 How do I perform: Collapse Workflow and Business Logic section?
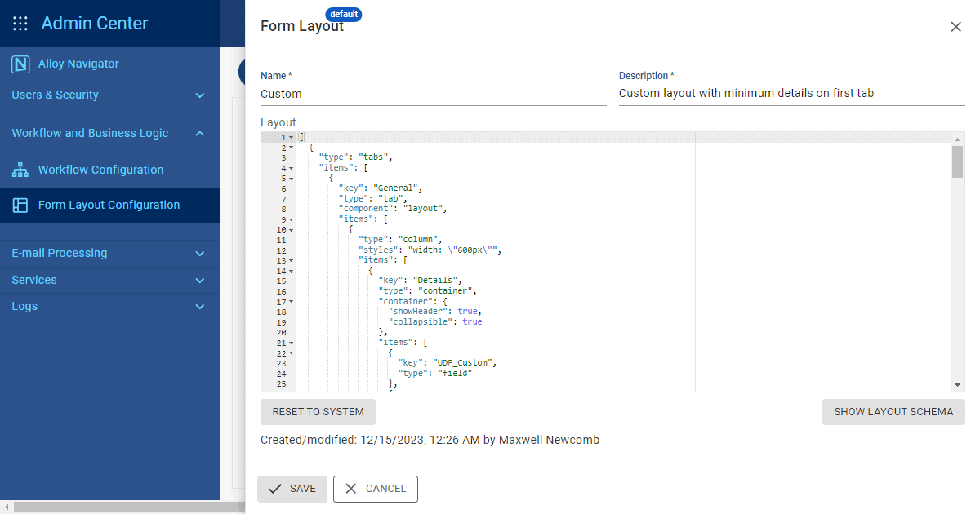(200, 133)
